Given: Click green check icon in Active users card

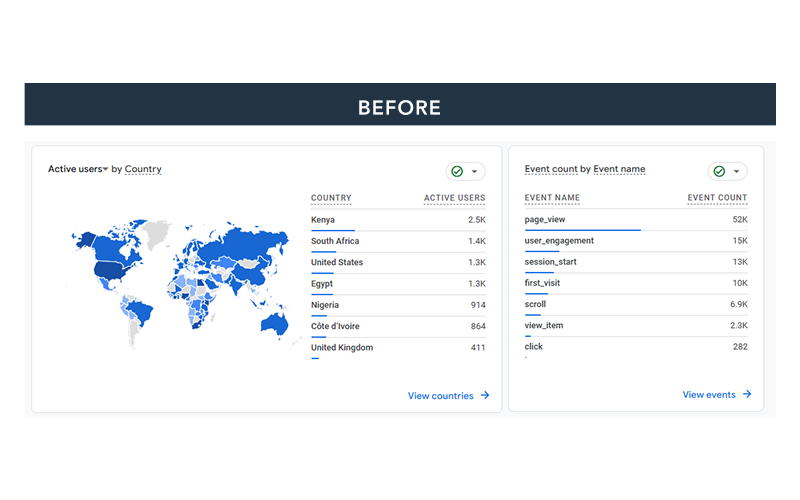Looking at the screenshot, I should tap(457, 171).
